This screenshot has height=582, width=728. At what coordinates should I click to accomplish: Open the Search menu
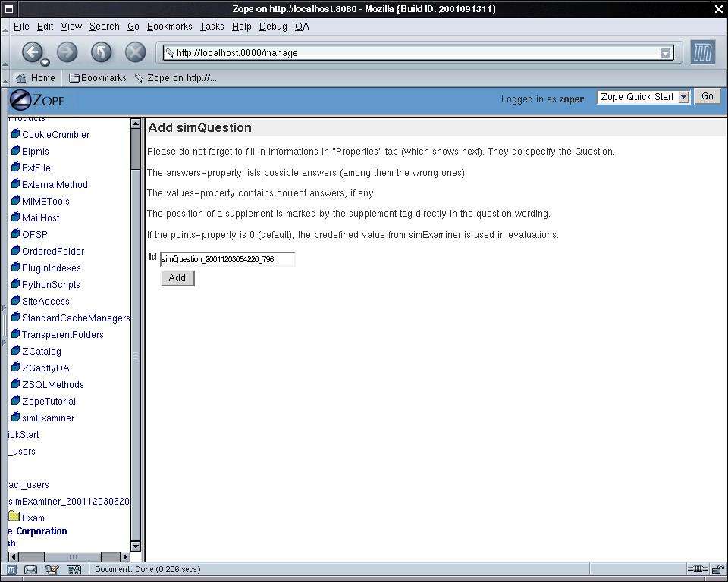click(x=105, y=27)
